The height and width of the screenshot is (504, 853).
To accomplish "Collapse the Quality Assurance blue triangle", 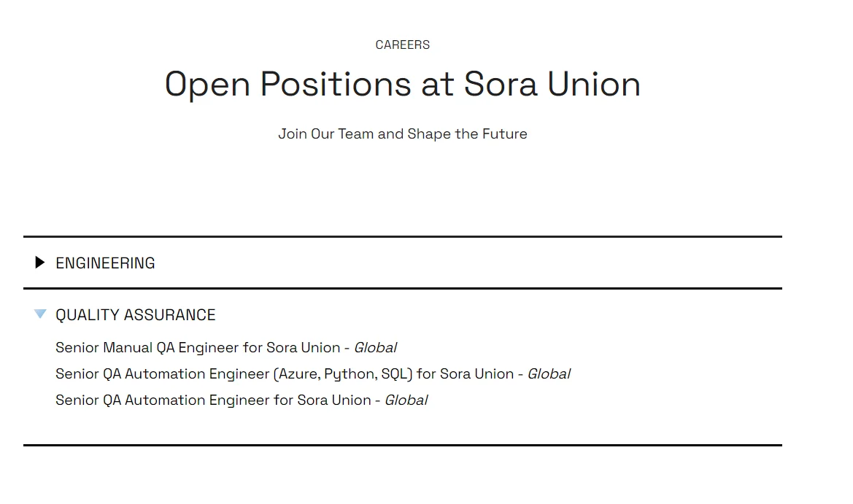I will pos(40,314).
